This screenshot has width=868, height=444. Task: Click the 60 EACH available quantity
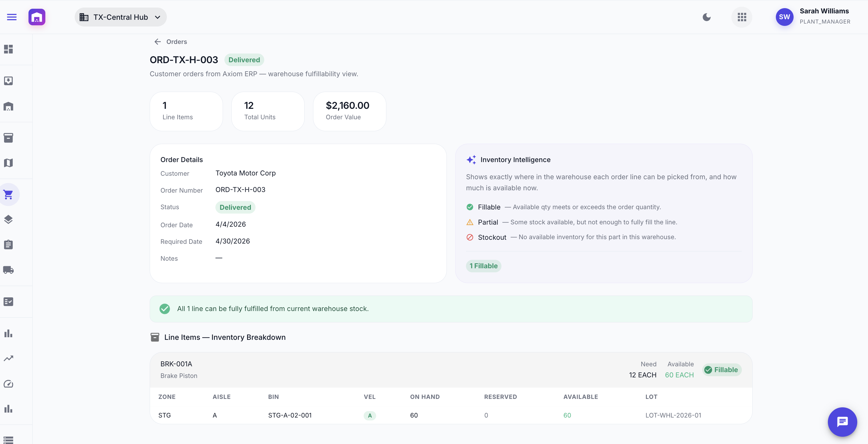[x=679, y=375]
